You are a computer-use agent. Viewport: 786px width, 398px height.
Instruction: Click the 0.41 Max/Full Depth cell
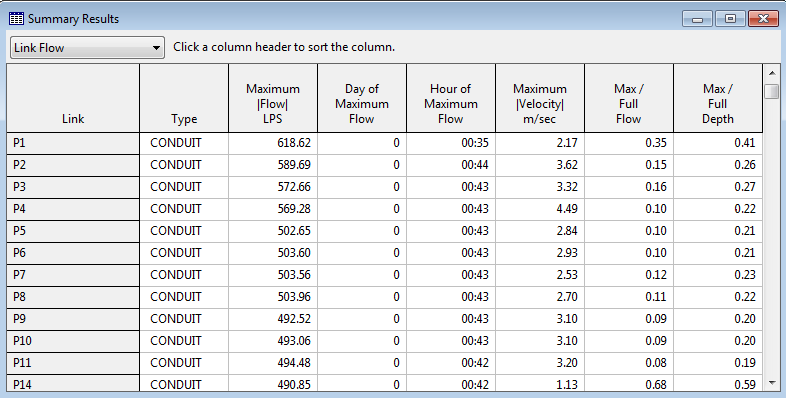[x=718, y=143]
